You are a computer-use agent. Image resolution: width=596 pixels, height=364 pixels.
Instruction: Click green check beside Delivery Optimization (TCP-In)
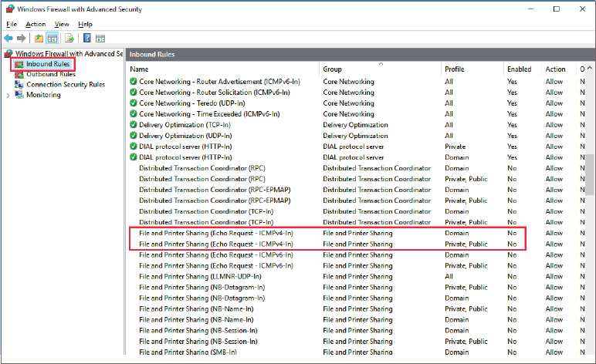[133, 124]
